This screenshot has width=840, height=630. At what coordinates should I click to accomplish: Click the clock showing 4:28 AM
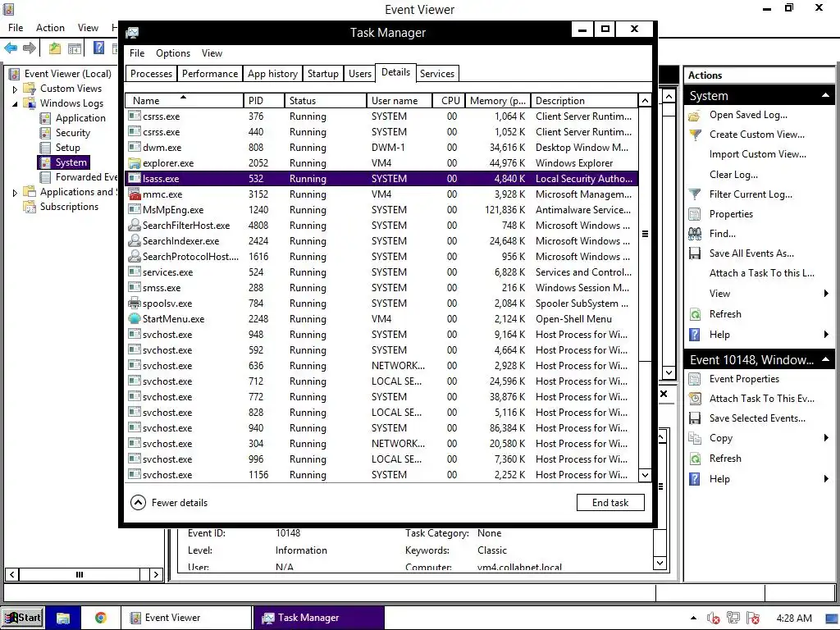(x=794, y=619)
